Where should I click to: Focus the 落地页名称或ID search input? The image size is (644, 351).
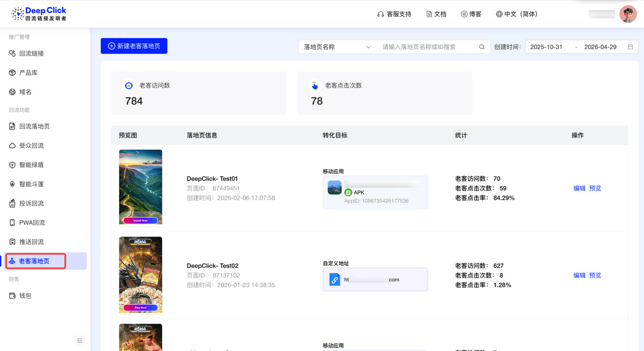pyautogui.click(x=428, y=47)
